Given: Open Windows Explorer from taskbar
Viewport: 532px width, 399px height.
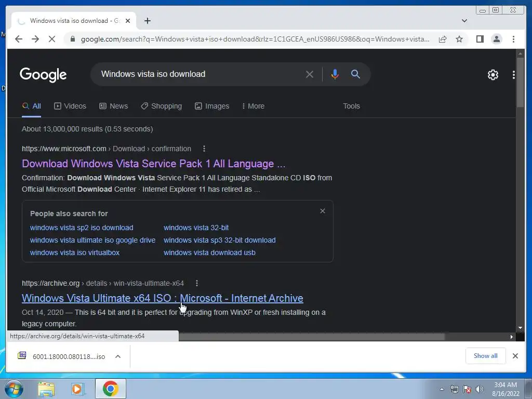Looking at the screenshot, I should [46, 389].
